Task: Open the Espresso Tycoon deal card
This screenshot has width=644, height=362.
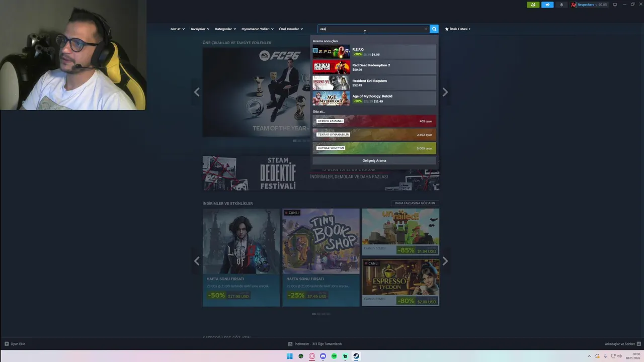Action: click(400, 283)
